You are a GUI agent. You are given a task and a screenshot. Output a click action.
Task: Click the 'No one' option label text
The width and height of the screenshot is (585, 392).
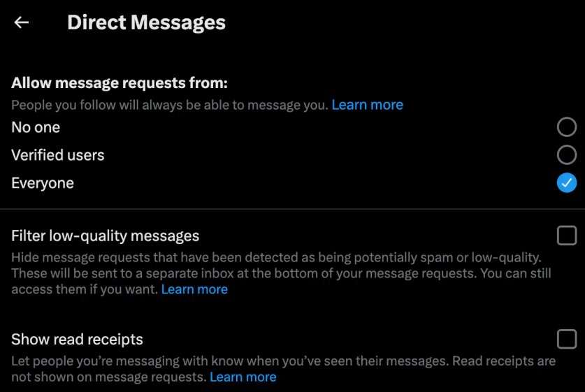36,127
